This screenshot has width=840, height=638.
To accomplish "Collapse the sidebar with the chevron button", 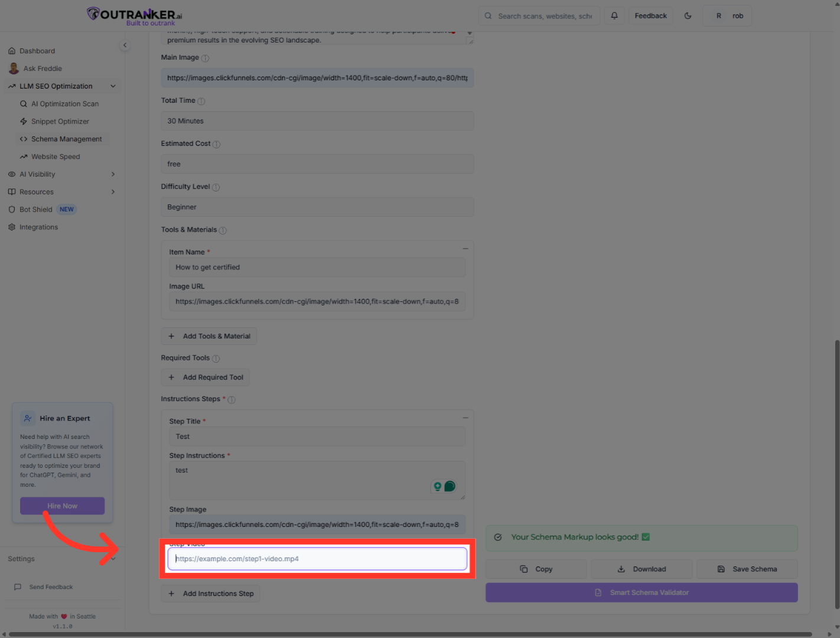I will (125, 45).
